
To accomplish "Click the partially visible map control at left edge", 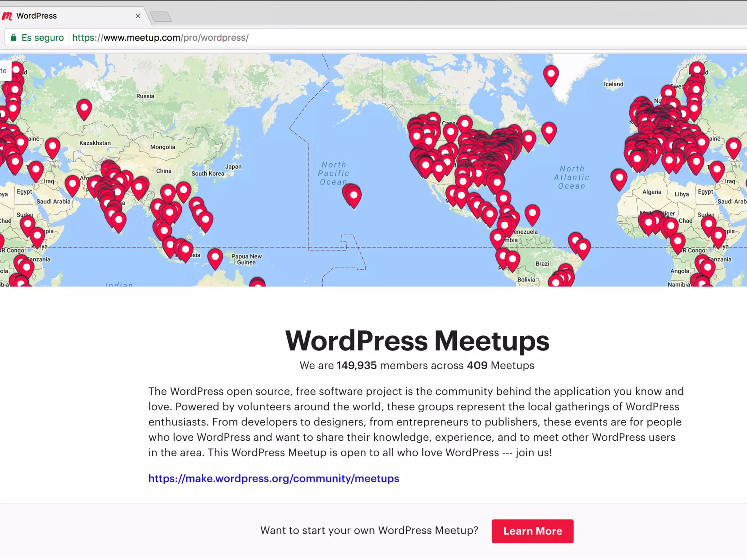I will [5, 71].
